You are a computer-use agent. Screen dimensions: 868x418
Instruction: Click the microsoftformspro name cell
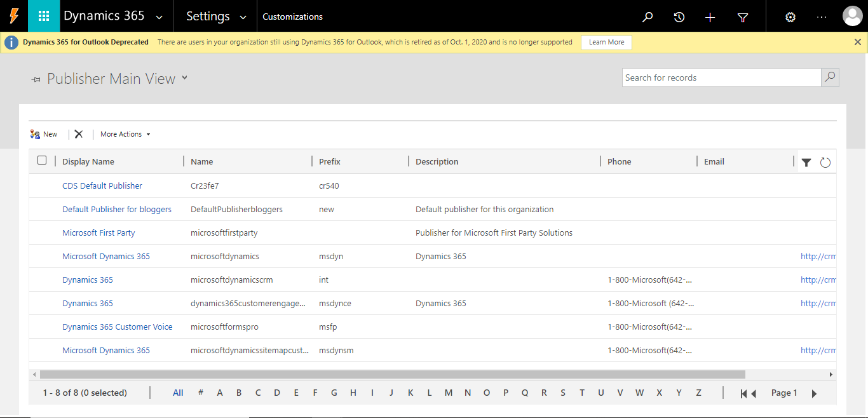[x=224, y=327]
